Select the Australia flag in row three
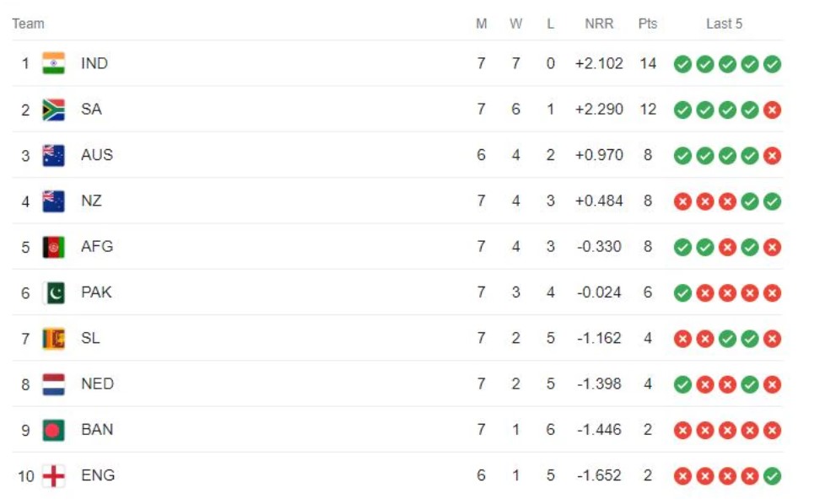Screen dimensions: 814x504 (53, 155)
